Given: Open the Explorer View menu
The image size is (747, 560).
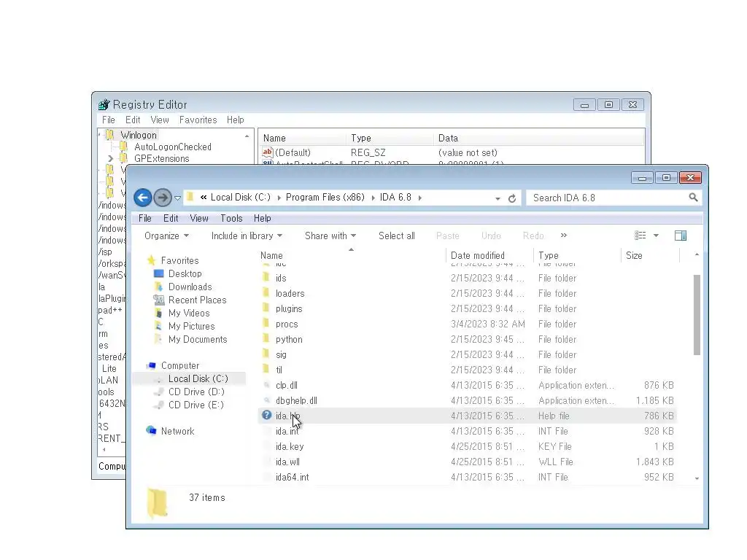Looking at the screenshot, I should pos(199,218).
